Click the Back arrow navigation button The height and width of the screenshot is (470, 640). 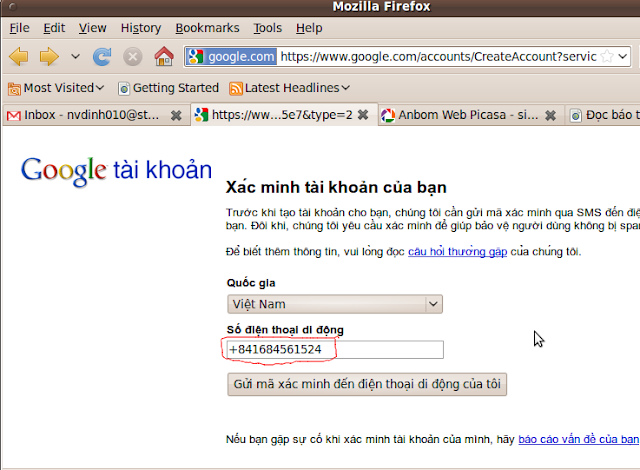(18, 56)
